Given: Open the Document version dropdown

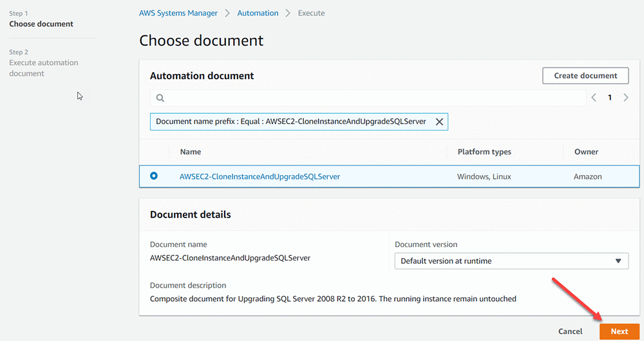Looking at the screenshot, I should 511,261.
